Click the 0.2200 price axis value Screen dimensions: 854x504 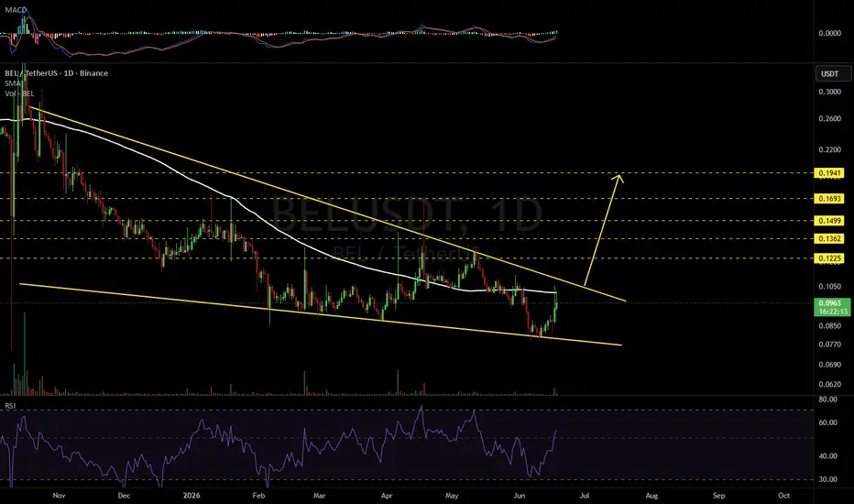pyautogui.click(x=829, y=150)
